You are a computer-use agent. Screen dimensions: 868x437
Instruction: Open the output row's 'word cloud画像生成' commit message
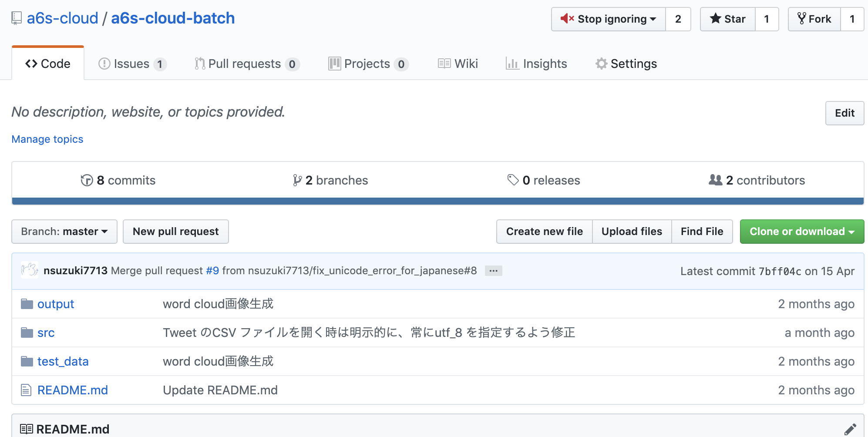[x=218, y=304]
